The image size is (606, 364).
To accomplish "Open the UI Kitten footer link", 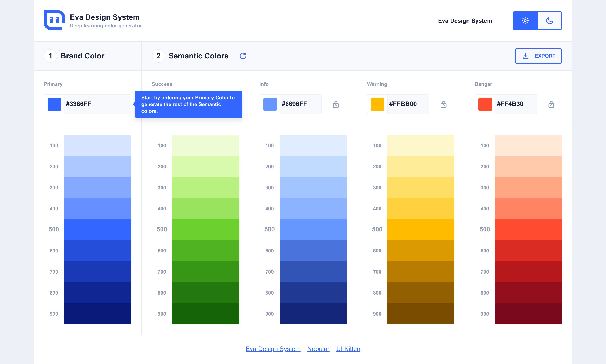I will pos(348,349).
